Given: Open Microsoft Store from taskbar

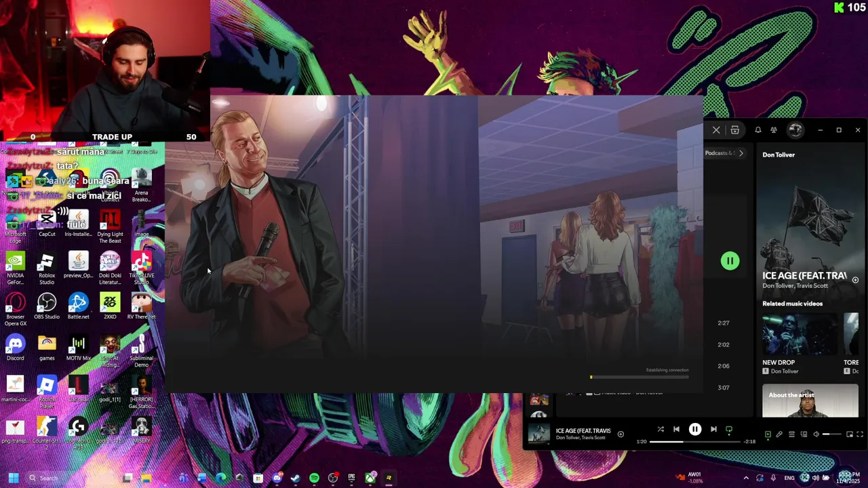Looking at the screenshot, I should click(x=258, y=478).
